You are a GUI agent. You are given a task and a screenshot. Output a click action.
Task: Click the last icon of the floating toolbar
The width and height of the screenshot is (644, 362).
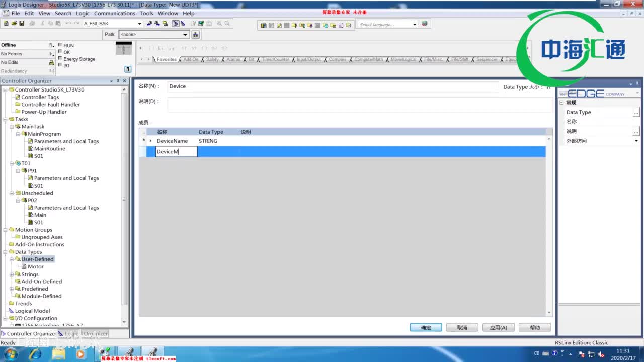click(348, 25)
